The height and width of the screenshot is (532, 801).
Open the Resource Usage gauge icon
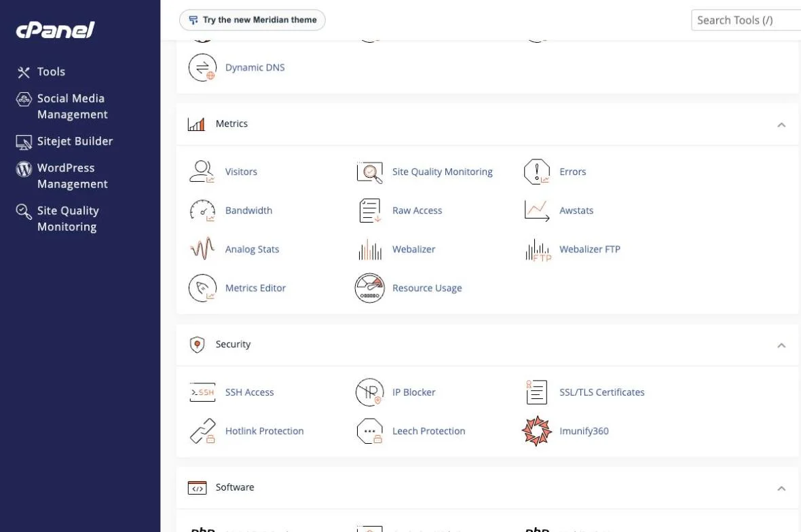(369, 288)
